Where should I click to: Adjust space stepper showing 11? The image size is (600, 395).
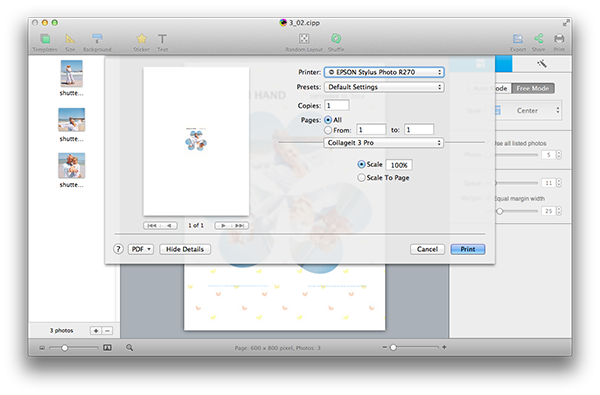[x=559, y=183]
